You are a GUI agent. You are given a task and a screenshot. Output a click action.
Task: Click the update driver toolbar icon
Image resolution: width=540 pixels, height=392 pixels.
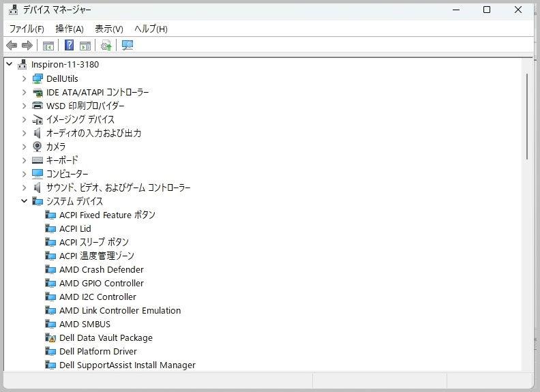[106, 46]
